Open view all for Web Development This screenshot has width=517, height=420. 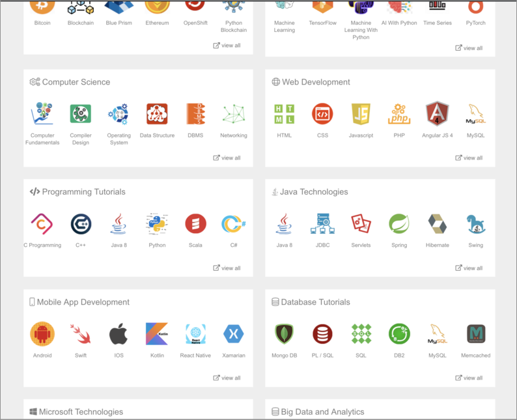tap(469, 158)
